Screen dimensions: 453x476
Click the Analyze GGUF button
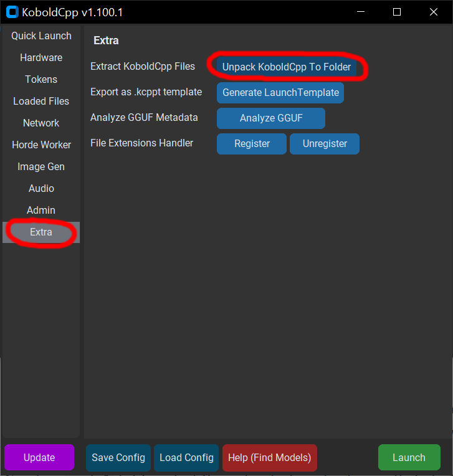click(x=271, y=118)
